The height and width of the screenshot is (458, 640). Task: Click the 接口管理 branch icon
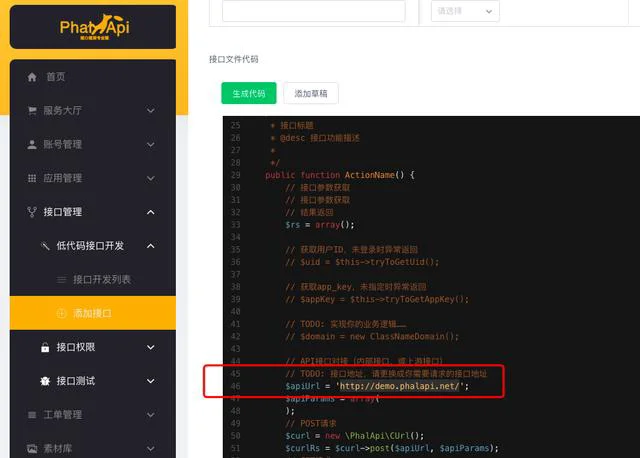coord(32,212)
